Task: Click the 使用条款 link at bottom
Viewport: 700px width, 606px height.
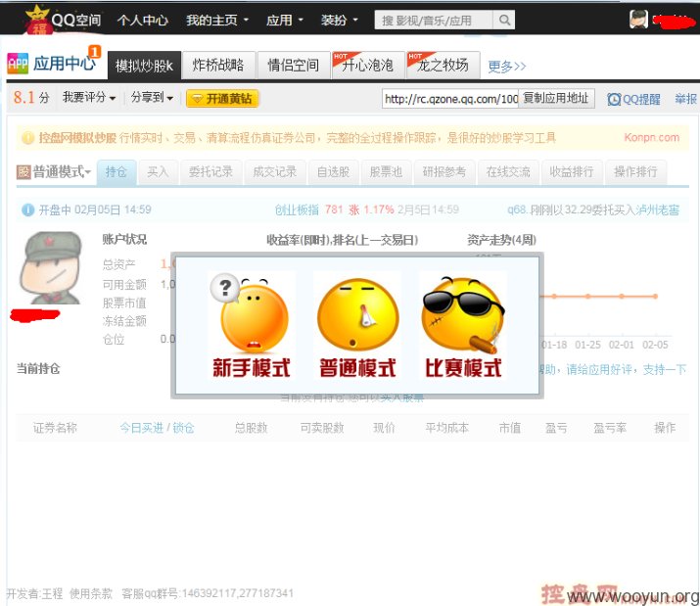Action: [91, 593]
